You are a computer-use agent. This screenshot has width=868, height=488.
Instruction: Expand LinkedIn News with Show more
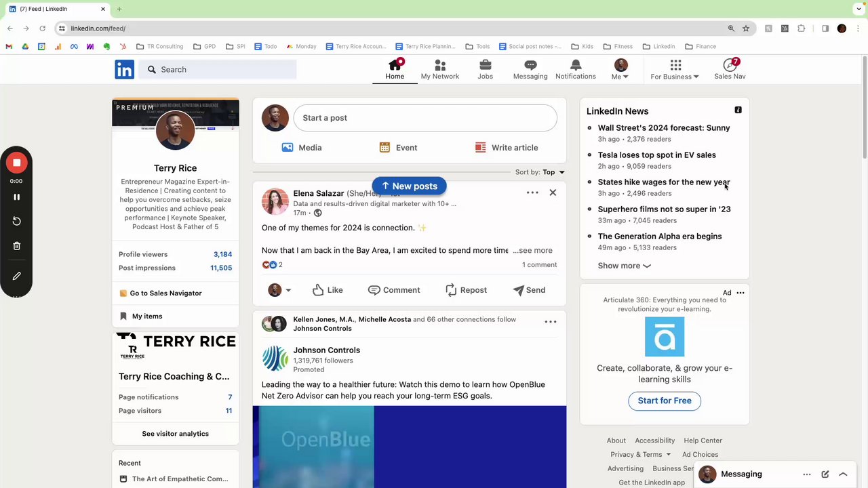click(624, 266)
